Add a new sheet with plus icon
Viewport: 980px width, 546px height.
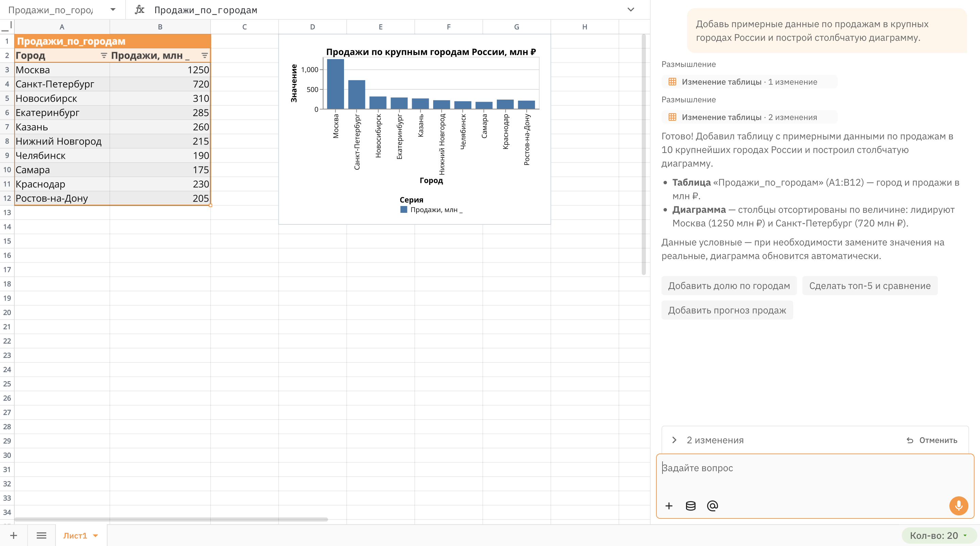point(14,535)
